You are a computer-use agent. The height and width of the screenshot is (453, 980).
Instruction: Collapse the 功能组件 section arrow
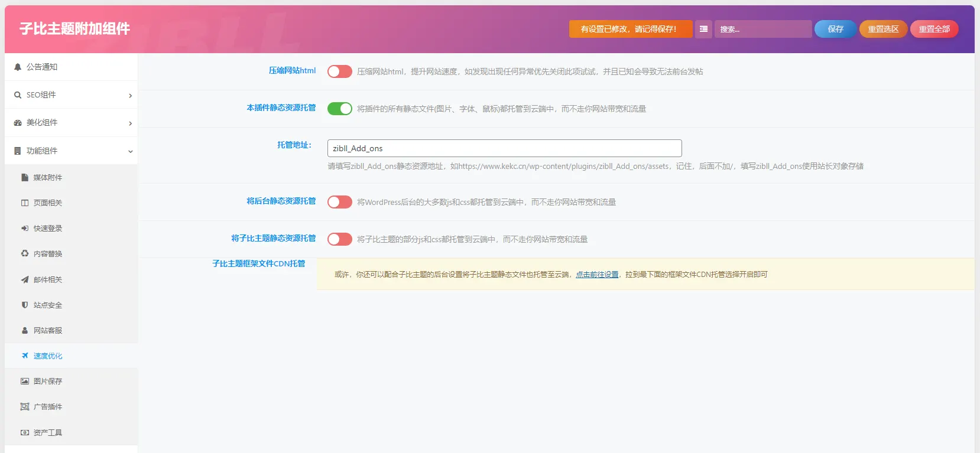point(131,152)
